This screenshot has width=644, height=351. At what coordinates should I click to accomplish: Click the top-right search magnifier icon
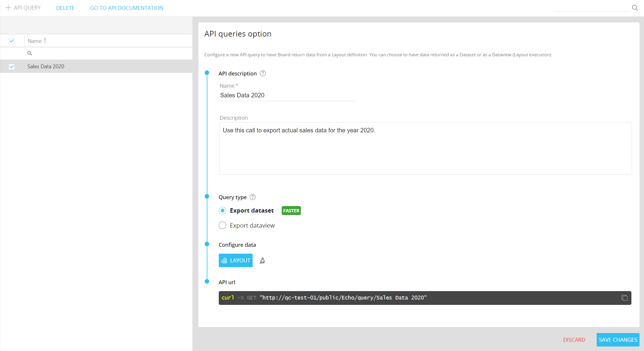coord(635,8)
